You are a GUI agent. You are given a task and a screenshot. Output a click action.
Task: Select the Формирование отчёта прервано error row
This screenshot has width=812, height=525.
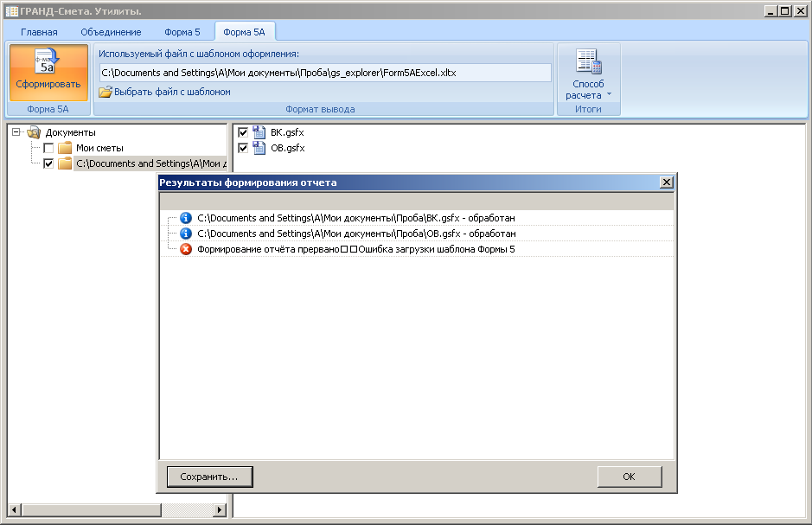(x=355, y=249)
